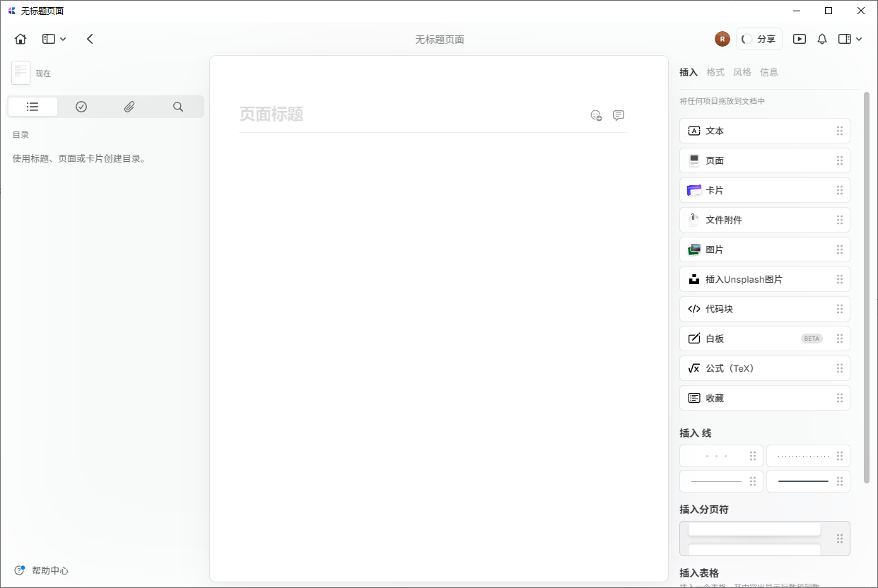Image resolution: width=878 pixels, height=588 pixels.
Task: Toggle the left sidebar panel icon
Action: 49,39
